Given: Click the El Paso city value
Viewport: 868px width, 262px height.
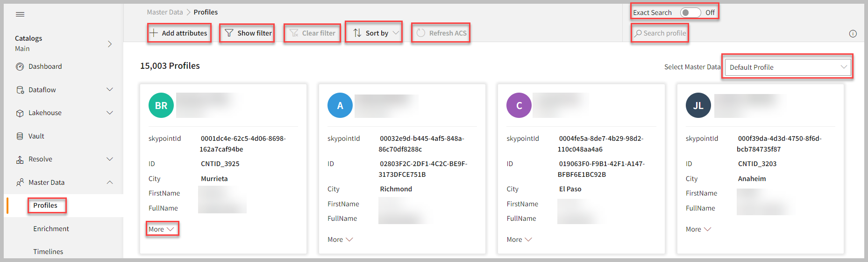Looking at the screenshot, I should 570,189.
